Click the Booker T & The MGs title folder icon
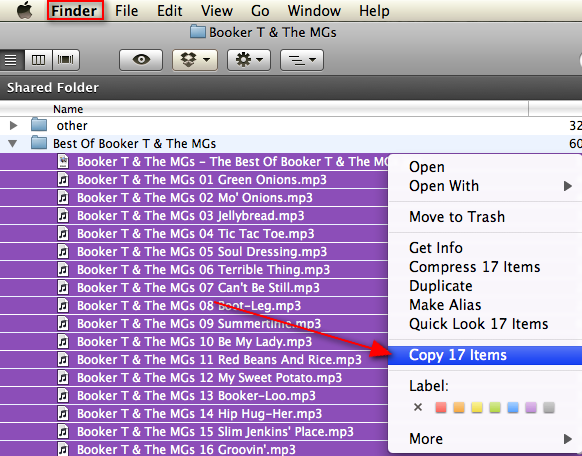 coord(198,32)
